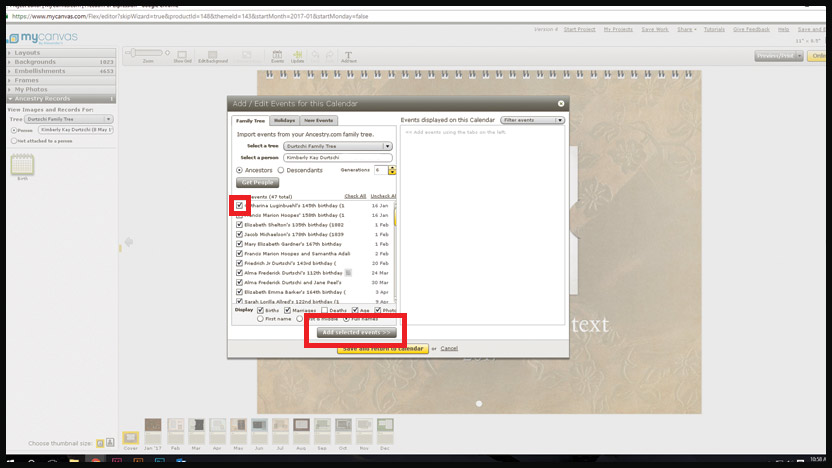Open the Aug page thumbnail
832x468 pixels.
coord(301,430)
